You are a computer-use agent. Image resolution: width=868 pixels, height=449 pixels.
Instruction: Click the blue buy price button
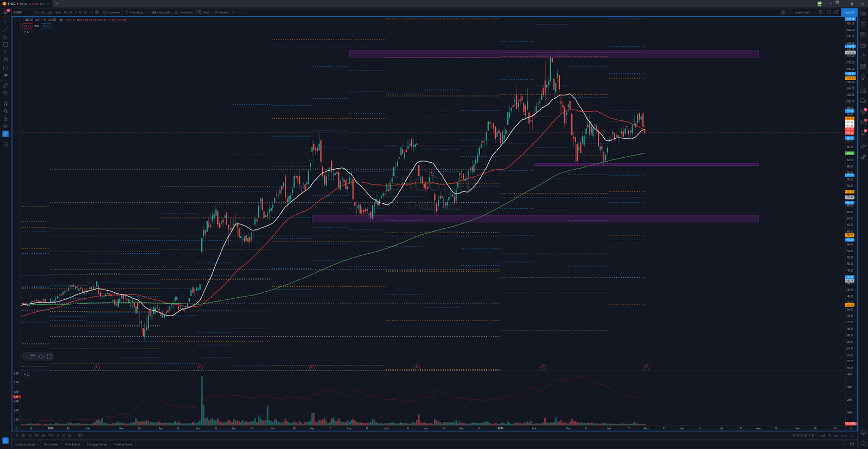46,26
